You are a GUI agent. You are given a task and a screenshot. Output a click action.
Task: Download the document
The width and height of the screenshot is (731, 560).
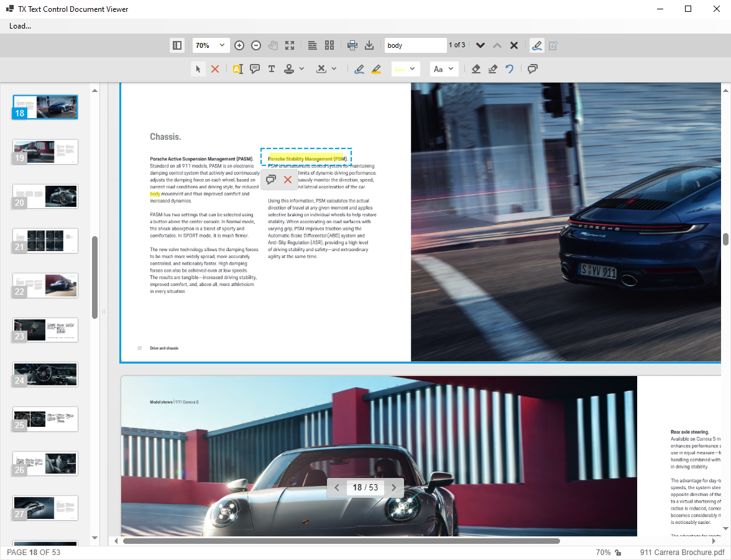tap(369, 45)
